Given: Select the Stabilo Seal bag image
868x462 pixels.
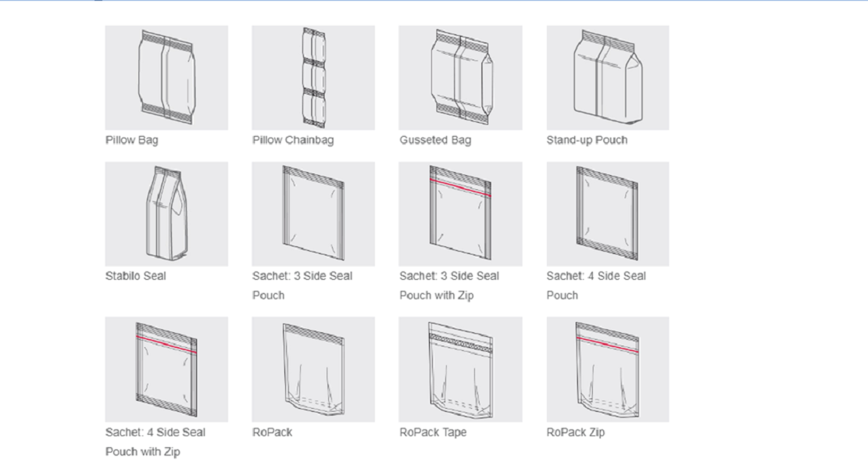Looking at the screenshot, I should 166,214.
